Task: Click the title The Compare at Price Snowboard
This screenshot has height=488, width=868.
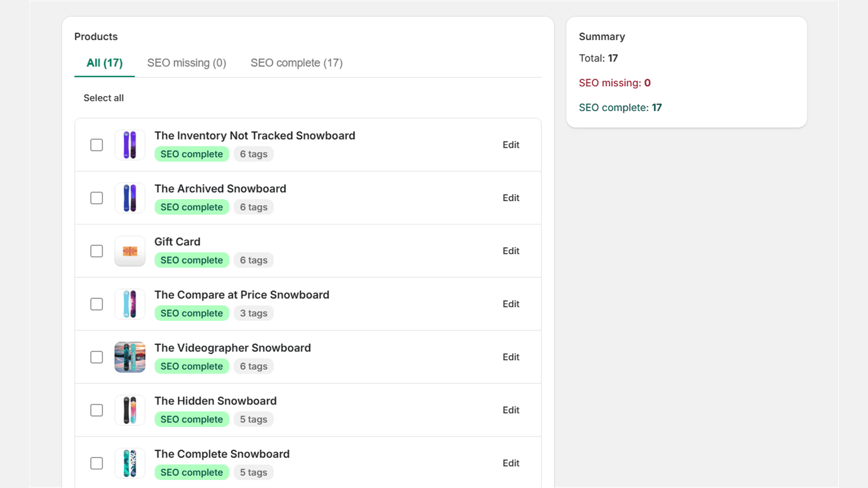Action: tap(242, 295)
